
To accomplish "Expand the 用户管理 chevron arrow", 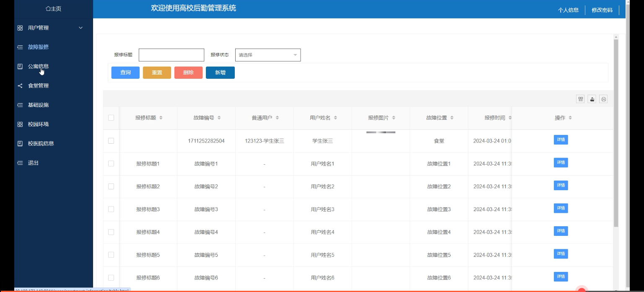I will (80, 28).
